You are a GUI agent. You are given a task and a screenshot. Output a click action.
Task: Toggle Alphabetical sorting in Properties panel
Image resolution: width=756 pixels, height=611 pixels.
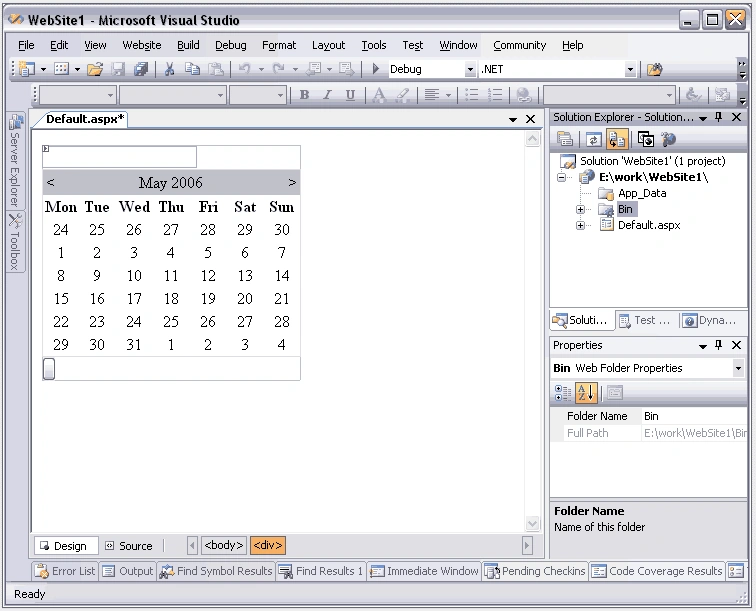pyautogui.click(x=586, y=393)
